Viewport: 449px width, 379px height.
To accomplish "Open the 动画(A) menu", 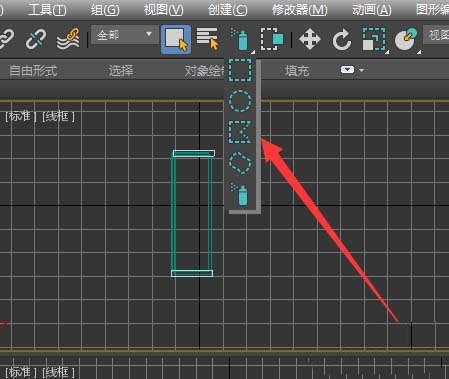I will pyautogui.click(x=372, y=10).
